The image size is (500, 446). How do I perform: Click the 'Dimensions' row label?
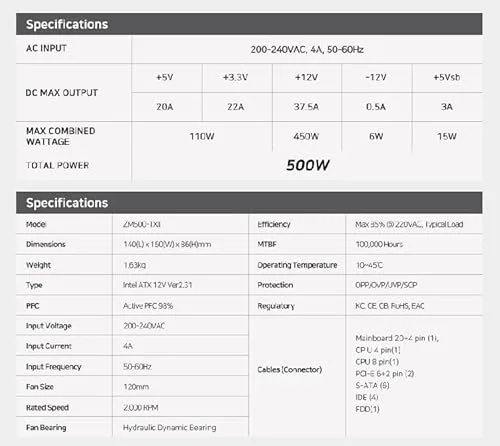point(46,244)
